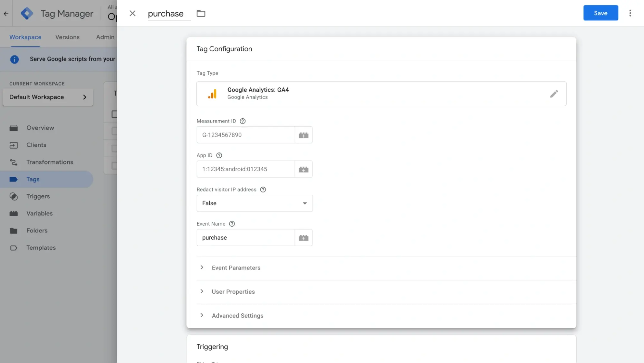Open Tags in the sidebar
Viewport: 644px width, 363px height.
coord(47,179)
